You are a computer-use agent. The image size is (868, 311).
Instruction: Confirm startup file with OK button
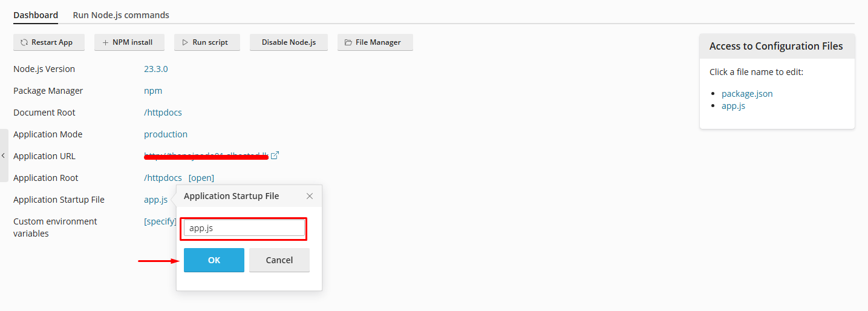point(214,260)
